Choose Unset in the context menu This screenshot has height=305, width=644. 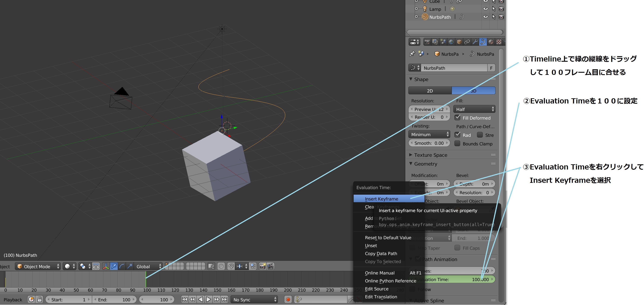tap(389, 246)
